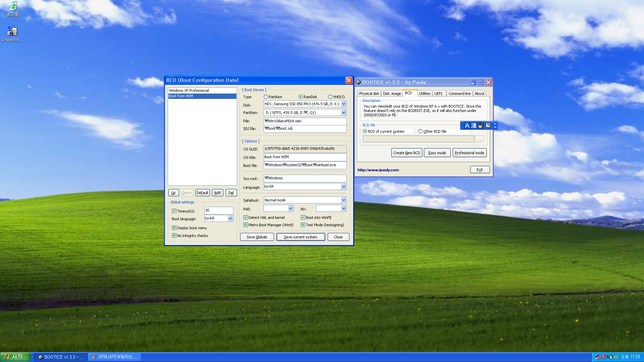Click Professional mode button
The width and height of the screenshot is (644, 362).
[x=470, y=153]
